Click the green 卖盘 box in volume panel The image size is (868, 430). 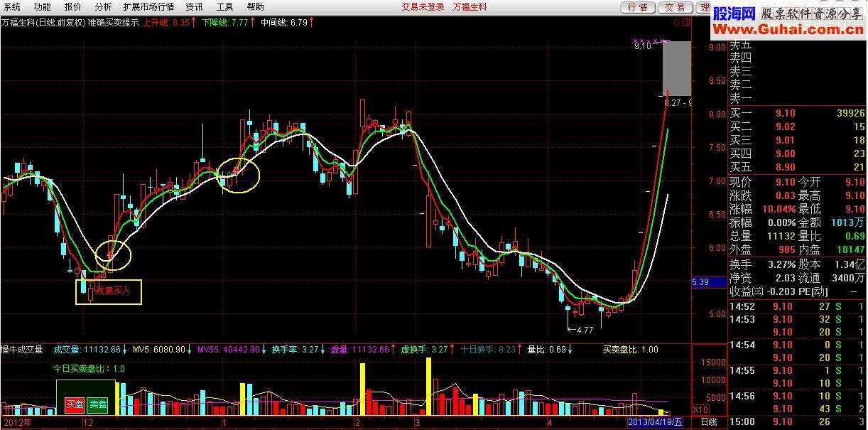(98, 404)
